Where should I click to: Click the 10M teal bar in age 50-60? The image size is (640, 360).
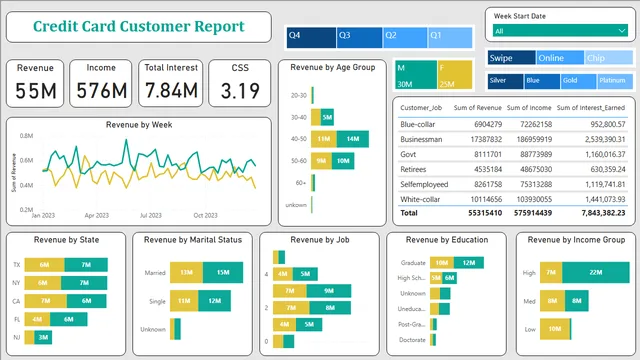[343, 161]
